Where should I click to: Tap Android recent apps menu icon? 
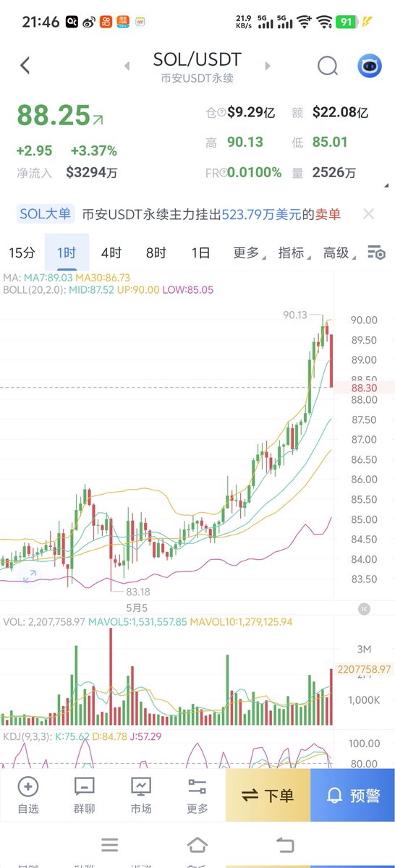(x=109, y=845)
